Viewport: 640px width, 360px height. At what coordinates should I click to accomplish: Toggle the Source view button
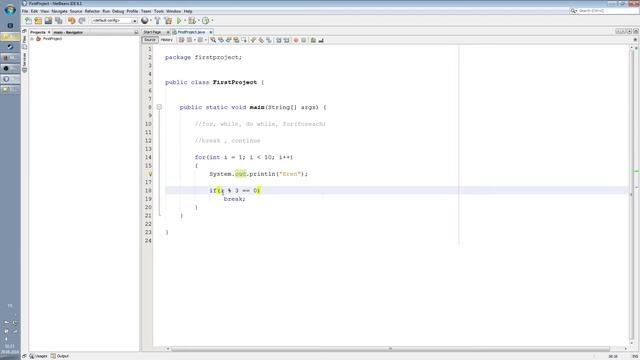point(150,40)
